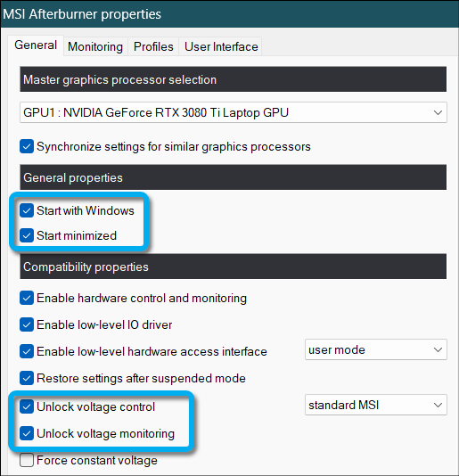
Task: Open the GPU1 NVIDIA GeForce selection dropdown
Action: pos(234,112)
